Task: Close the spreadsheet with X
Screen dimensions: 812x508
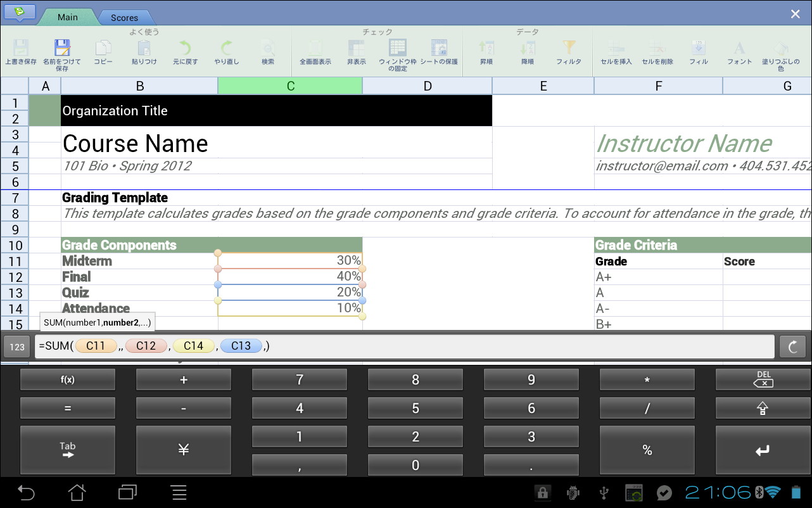Action: (x=795, y=14)
